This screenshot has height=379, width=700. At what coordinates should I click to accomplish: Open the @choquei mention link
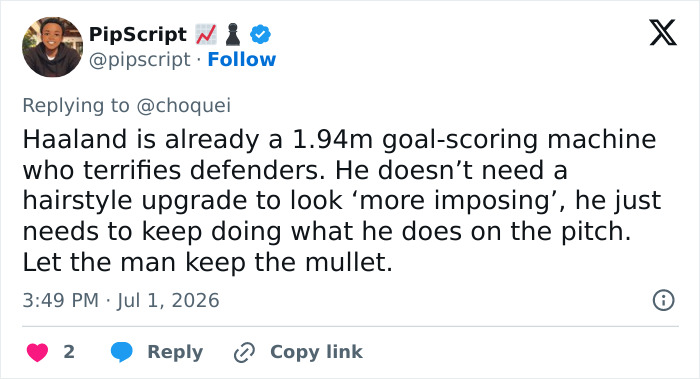[183, 105]
